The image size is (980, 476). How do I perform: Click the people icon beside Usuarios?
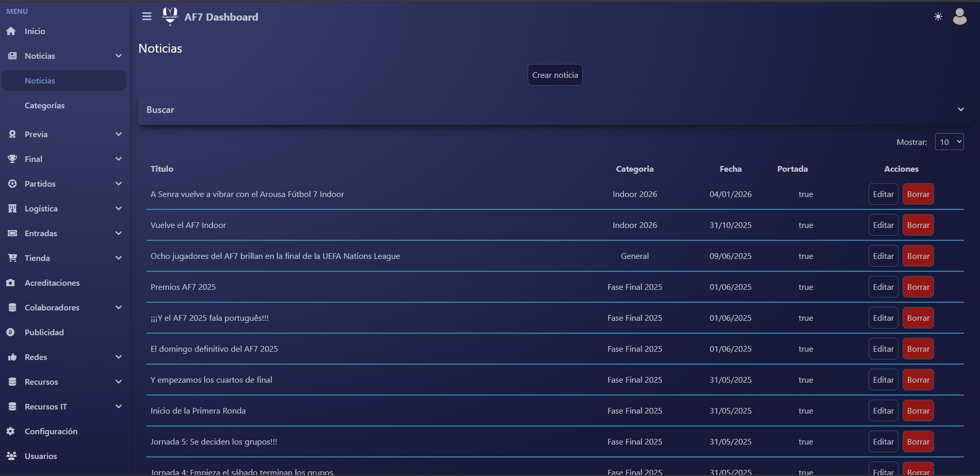click(11, 456)
